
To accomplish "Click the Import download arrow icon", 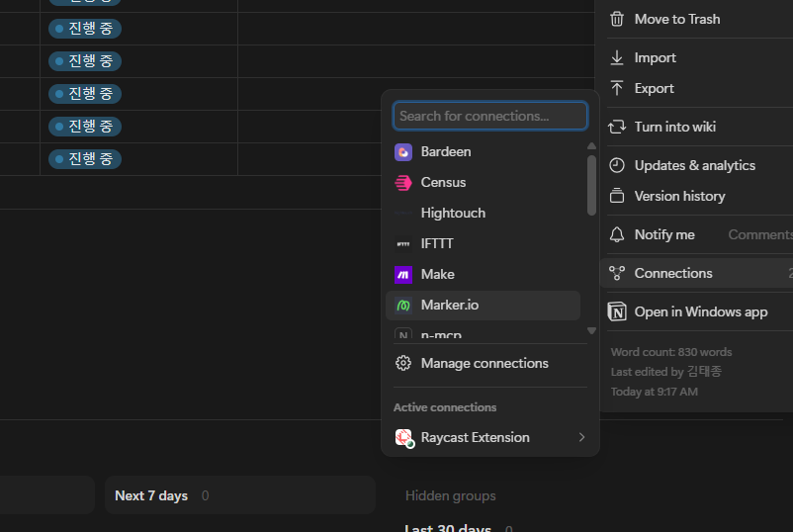I will [x=616, y=57].
